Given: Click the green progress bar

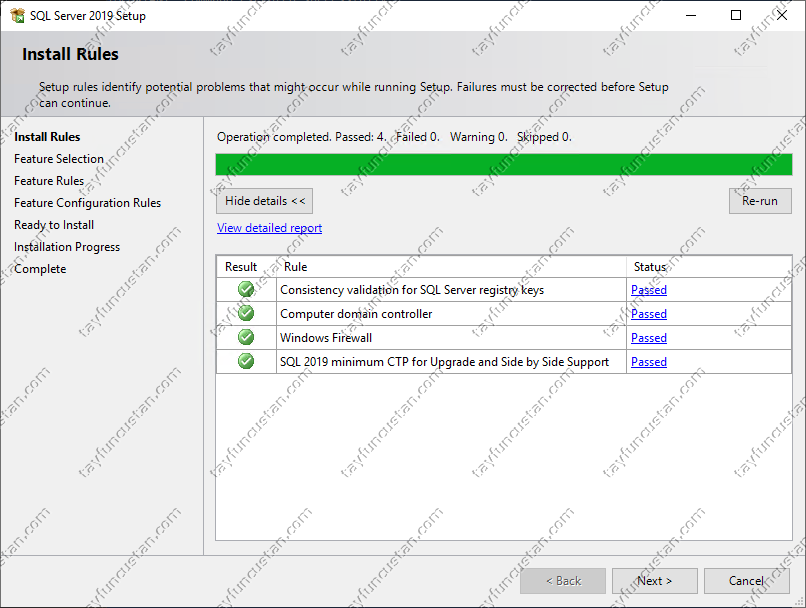Looking at the screenshot, I should click(503, 165).
